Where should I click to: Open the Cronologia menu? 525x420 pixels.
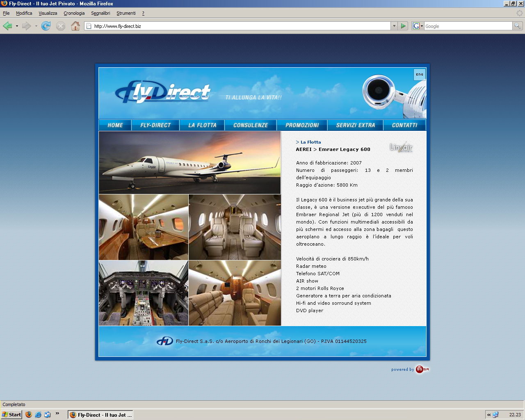pyautogui.click(x=74, y=13)
